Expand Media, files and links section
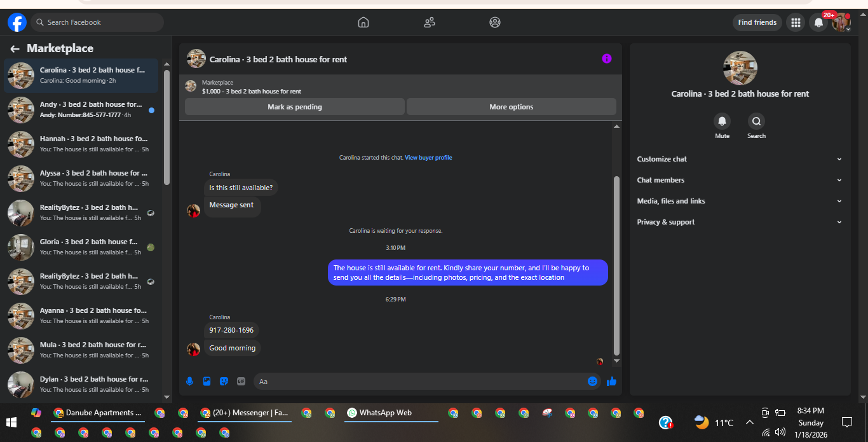This screenshot has width=868, height=442. 740,201
